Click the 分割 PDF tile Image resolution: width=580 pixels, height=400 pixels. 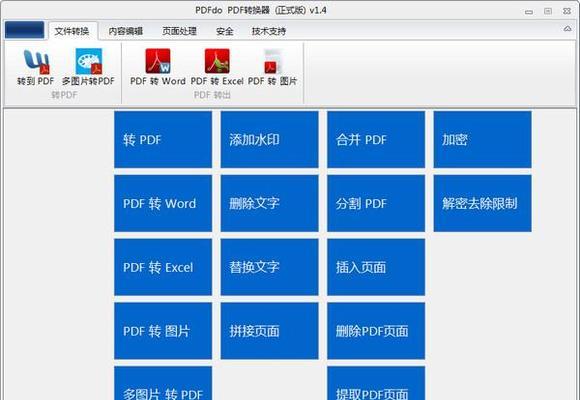[376, 204]
